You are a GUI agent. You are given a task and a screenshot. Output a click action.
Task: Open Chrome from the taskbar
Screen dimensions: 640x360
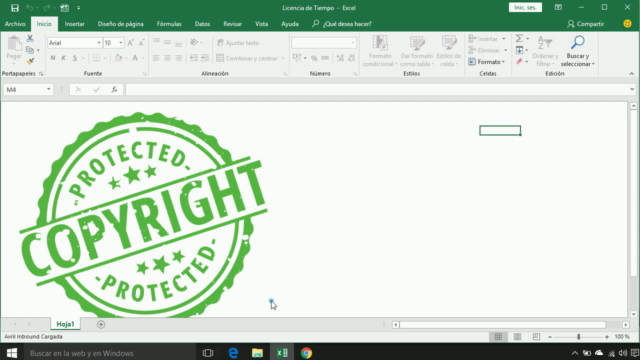[x=307, y=353]
